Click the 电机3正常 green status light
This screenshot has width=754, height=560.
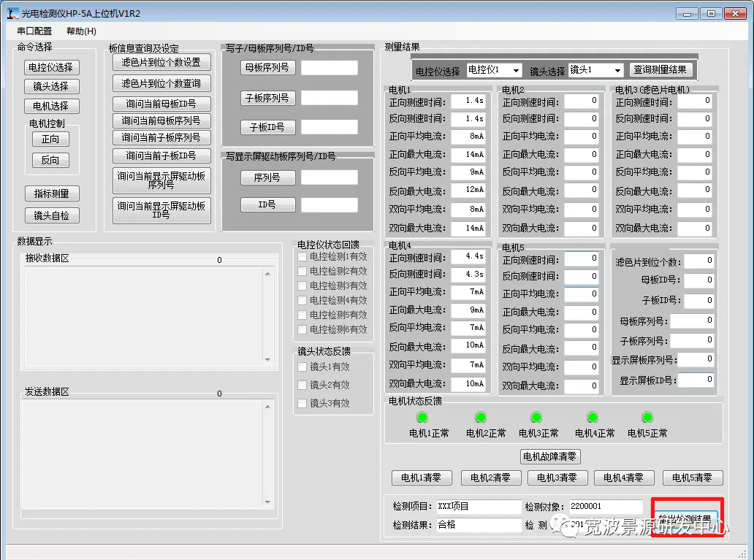[536, 417]
